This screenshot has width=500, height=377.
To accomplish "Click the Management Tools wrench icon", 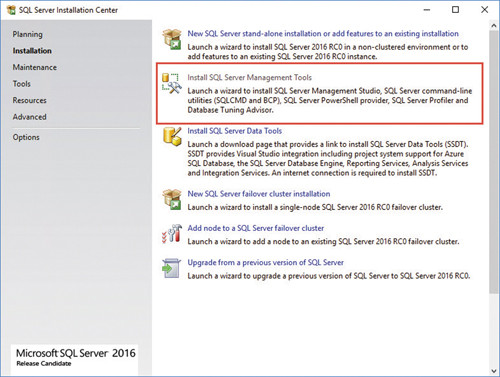I will 172,83.
